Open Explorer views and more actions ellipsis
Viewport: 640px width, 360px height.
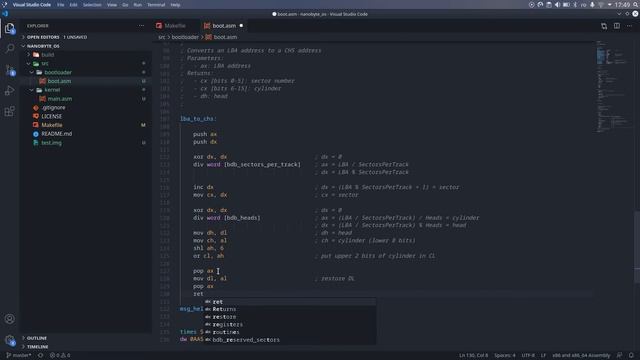[x=141, y=26]
